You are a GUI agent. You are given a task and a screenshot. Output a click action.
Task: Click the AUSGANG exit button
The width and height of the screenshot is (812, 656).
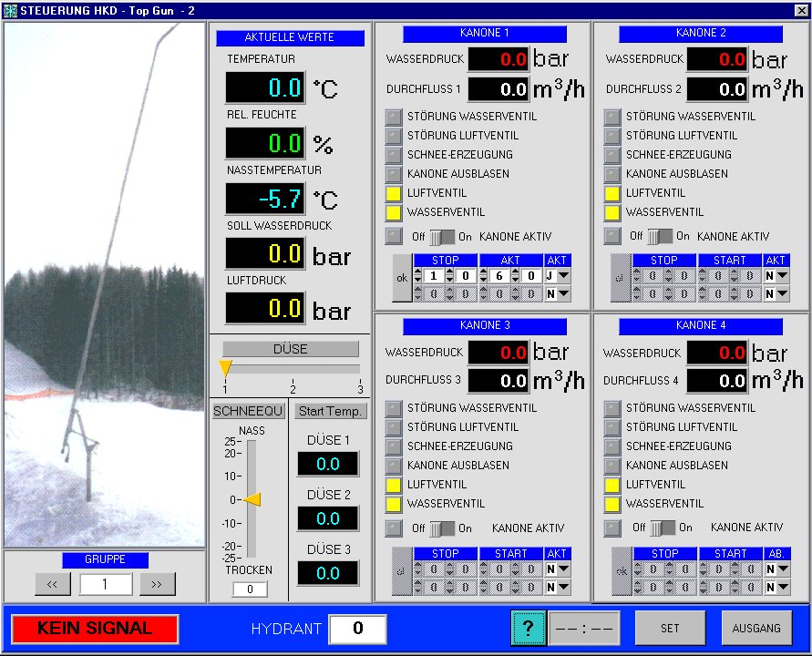756,628
